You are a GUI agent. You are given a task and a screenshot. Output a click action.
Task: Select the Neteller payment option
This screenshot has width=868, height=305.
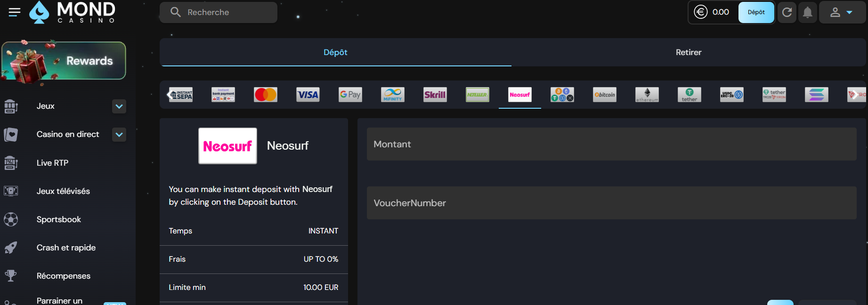(x=478, y=95)
